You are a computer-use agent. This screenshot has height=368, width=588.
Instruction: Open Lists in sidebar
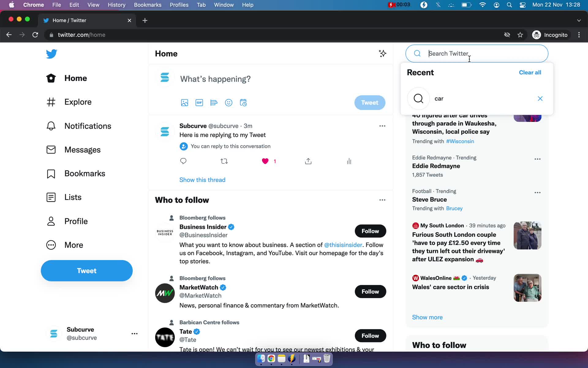point(64,197)
